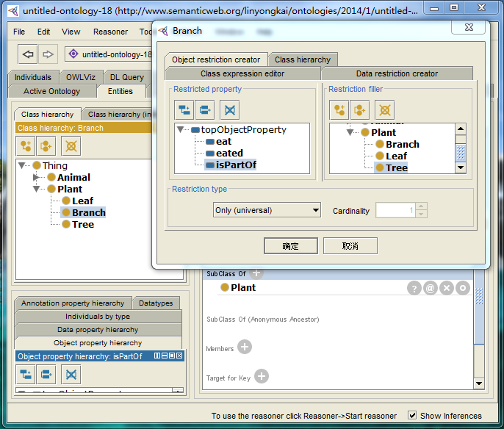Click scroll up arrow in Restriction filler list
Image resolution: width=504 pixels, height=429 pixels.
coord(461,129)
